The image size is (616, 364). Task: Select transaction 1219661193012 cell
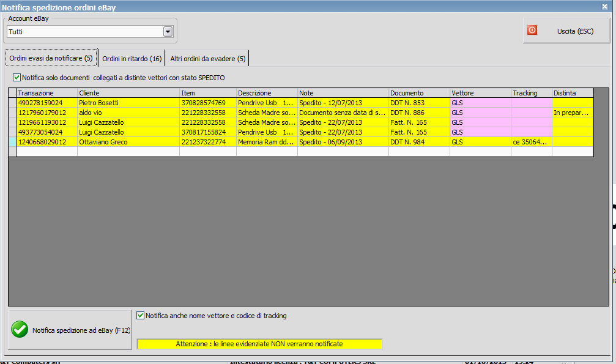point(46,122)
